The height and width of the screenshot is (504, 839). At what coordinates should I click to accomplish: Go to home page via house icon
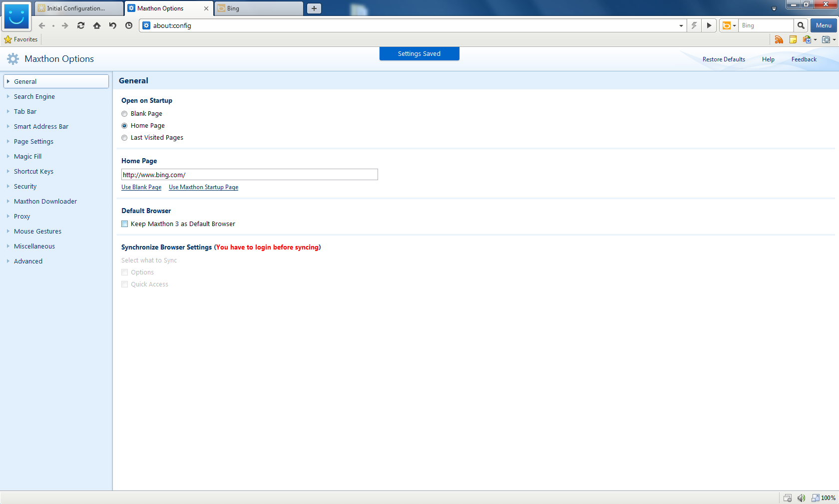coord(97,25)
